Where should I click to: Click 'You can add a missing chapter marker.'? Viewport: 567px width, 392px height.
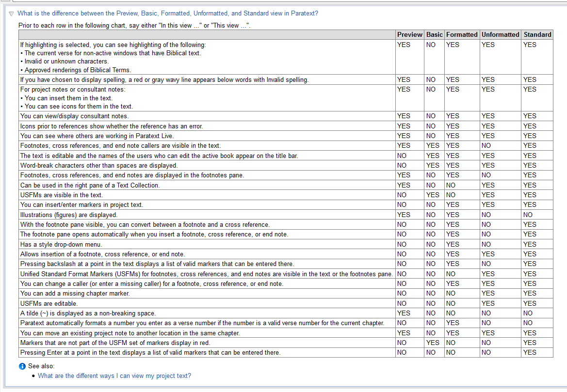tap(75, 293)
